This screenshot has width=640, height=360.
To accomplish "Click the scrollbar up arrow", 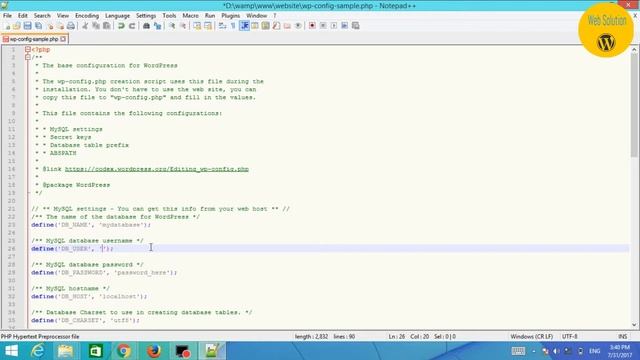I will pos(634,49).
